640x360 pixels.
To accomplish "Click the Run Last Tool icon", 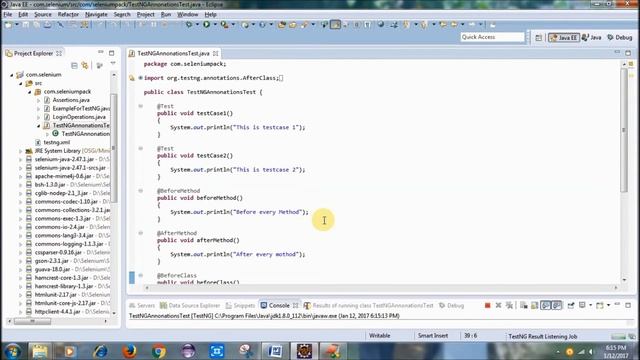I will click(x=224, y=25).
